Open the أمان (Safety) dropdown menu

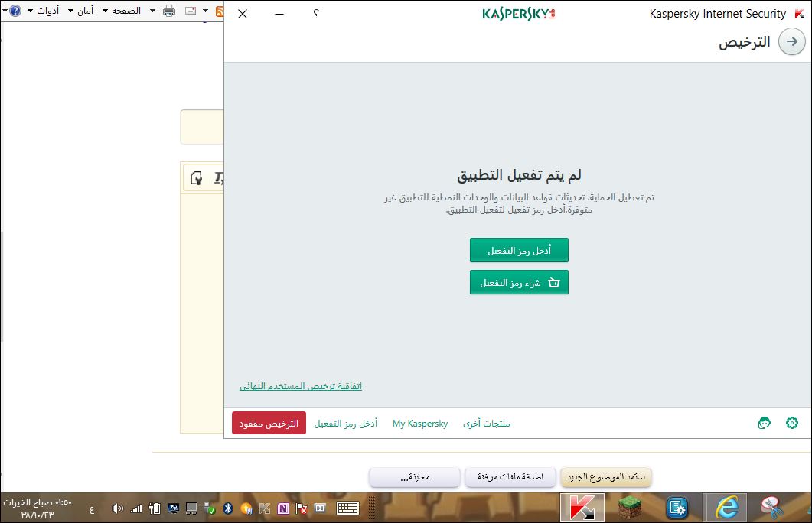coord(81,11)
